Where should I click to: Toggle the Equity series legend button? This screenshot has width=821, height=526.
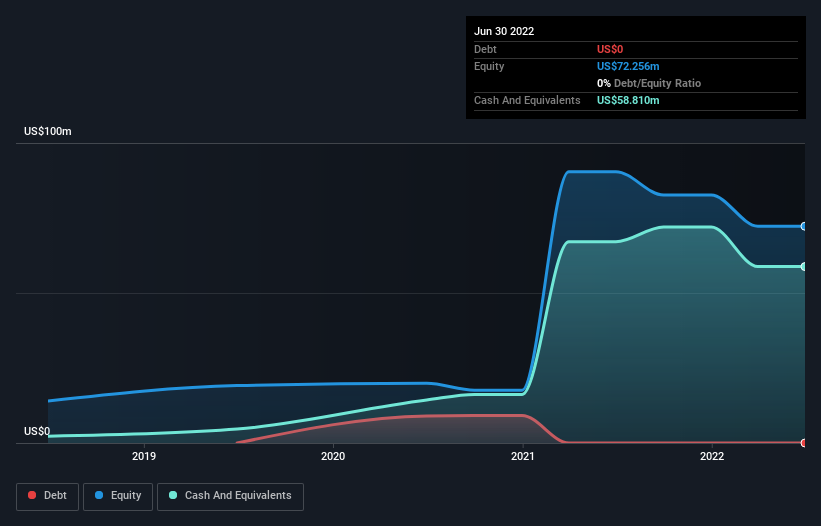[x=118, y=496]
